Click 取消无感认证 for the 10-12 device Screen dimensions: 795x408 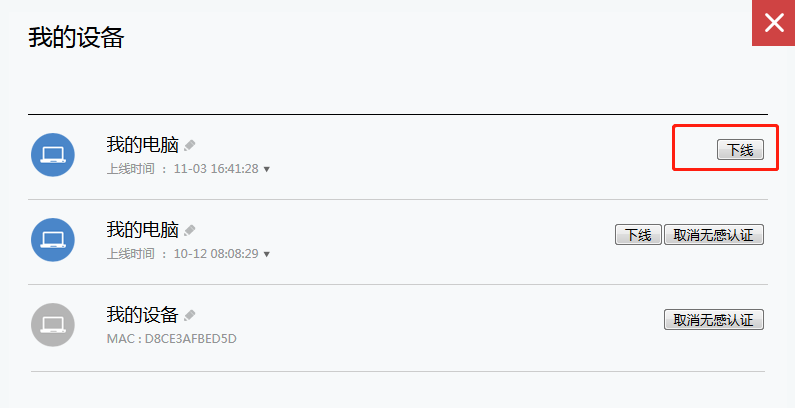coord(714,235)
